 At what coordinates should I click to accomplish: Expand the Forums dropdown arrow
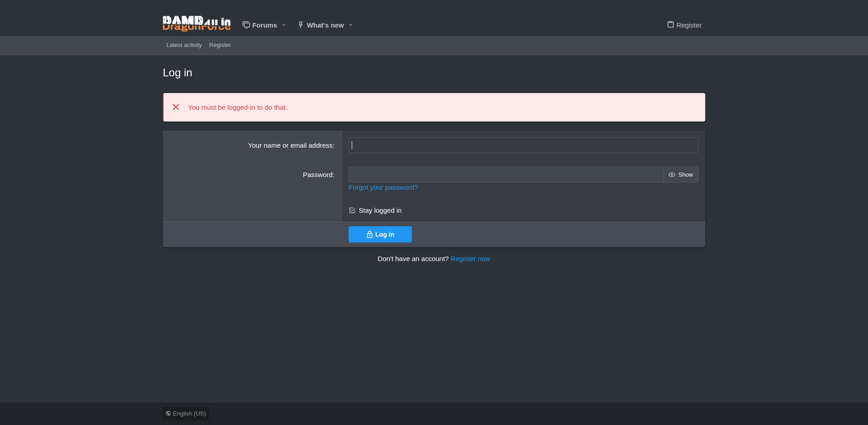tap(284, 25)
